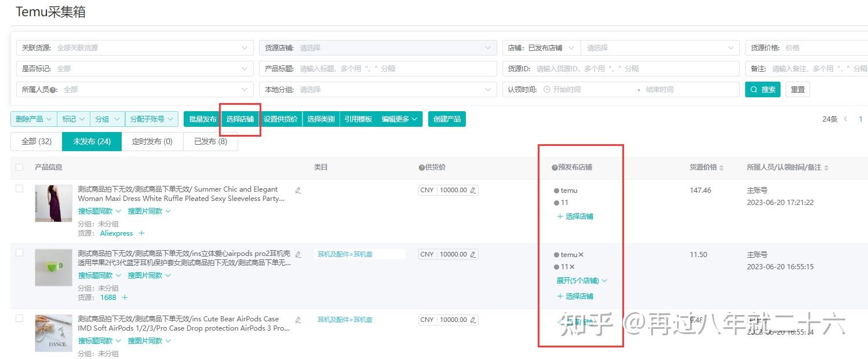Switch to the 已发布 (8) tab
The image size is (868, 359).
click(x=210, y=141)
